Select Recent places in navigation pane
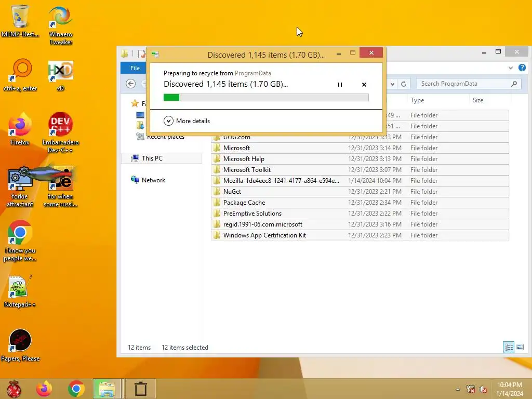Screen dimensions: 532x399 (x=161, y=137)
